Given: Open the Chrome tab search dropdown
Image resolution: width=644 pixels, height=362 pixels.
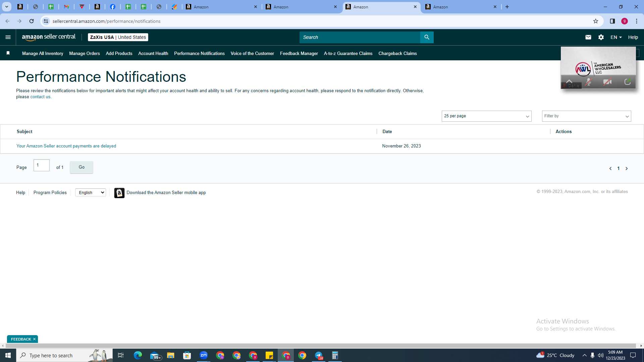Looking at the screenshot, I should 6,7.
